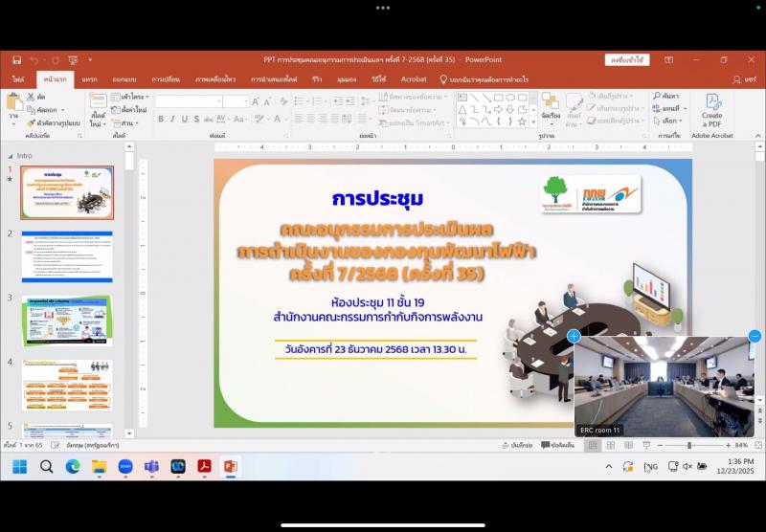Toggle Justify paragraph button
The height and width of the screenshot is (532, 766).
click(x=334, y=119)
